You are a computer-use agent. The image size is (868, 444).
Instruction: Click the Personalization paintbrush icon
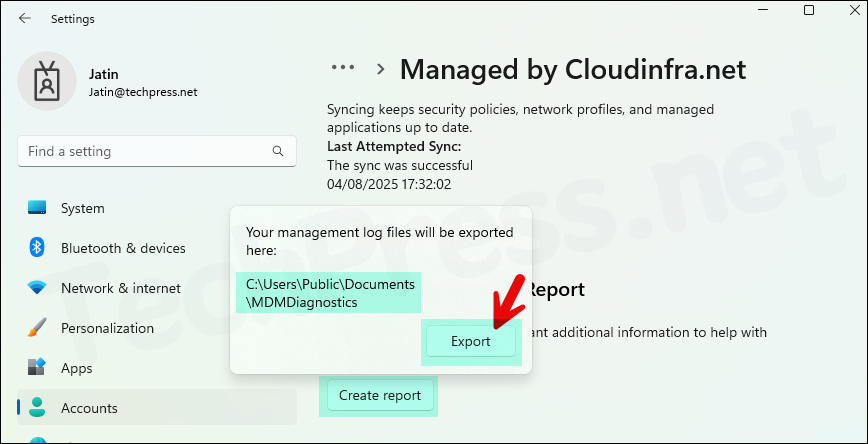(x=37, y=328)
